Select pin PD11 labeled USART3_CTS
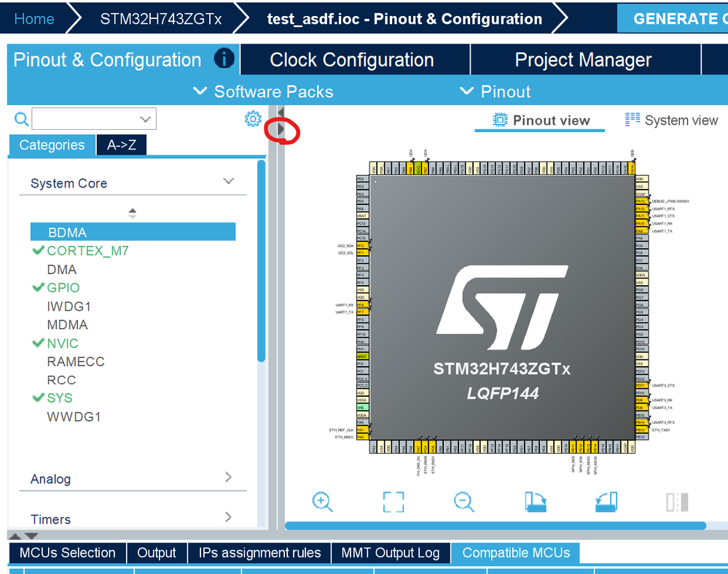This screenshot has width=728, height=574. pyautogui.click(x=641, y=385)
